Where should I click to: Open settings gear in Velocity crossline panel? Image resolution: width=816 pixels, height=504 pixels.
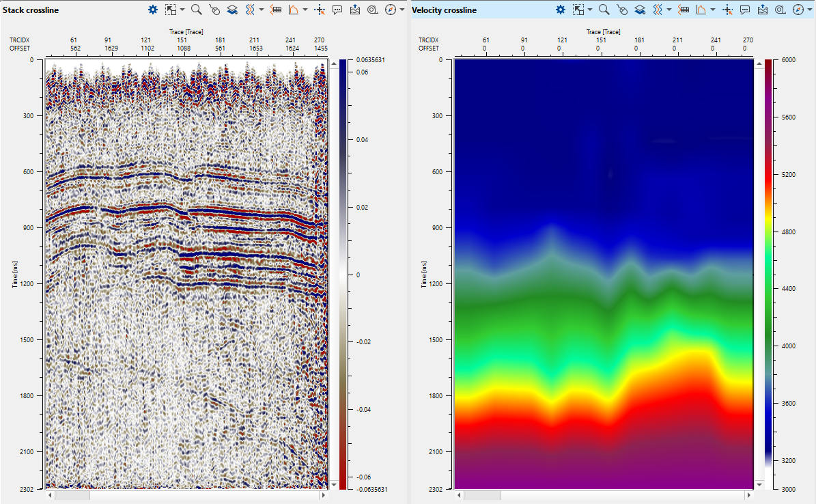(561, 10)
